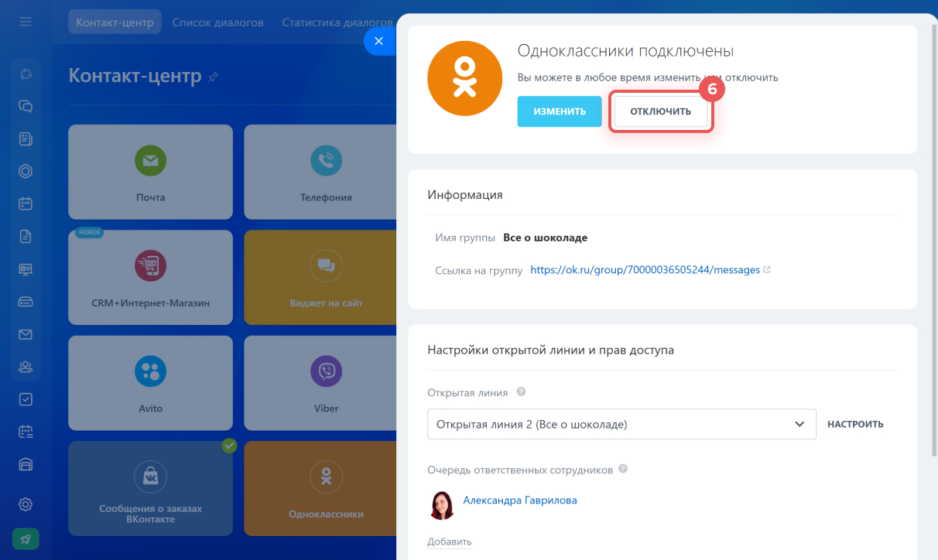Open the hamburger menu in the sidebar
The height and width of the screenshot is (560, 938).
tap(26, 22)
